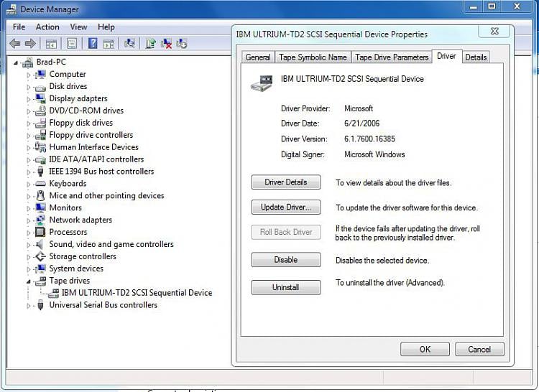Viewport: 539px width, 392px height.
Task: Click the Forward arrow in toolbar
Action: (x=31, y=44)
